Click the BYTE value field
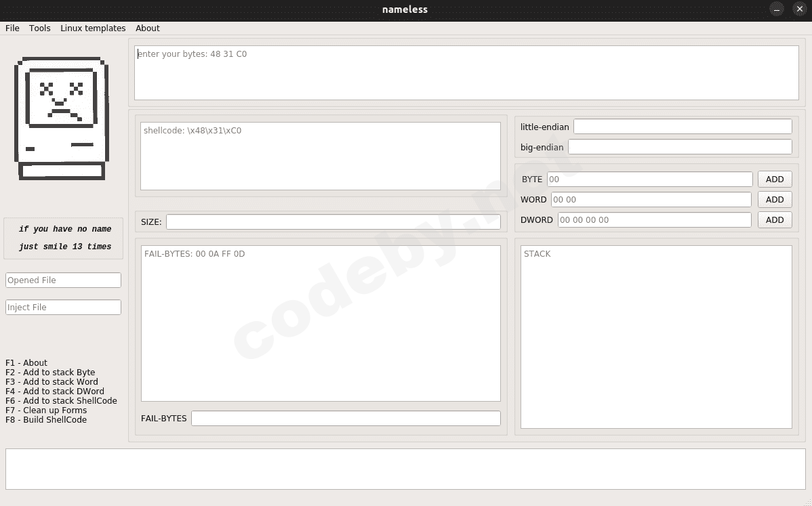This screenshot has width=812, height=506. click(650, 179)
